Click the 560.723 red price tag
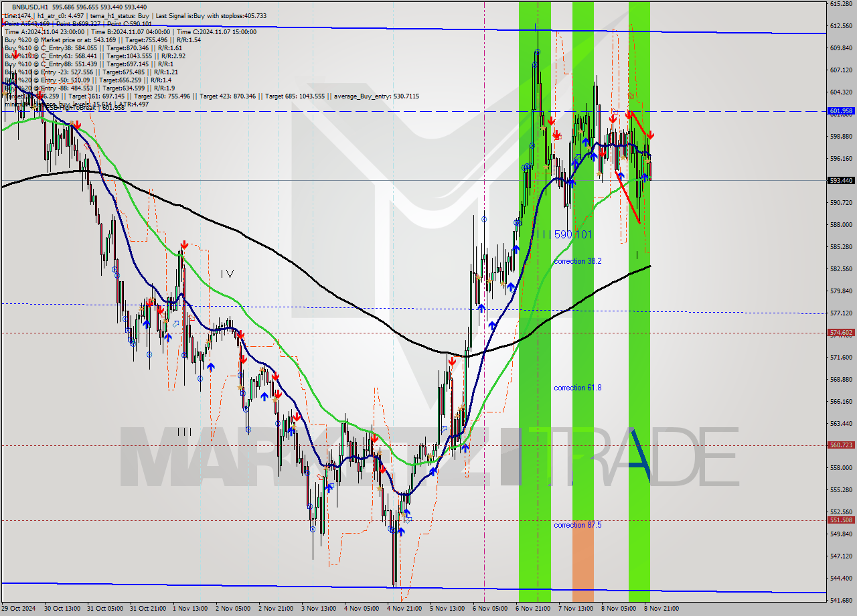 [841, 445]
